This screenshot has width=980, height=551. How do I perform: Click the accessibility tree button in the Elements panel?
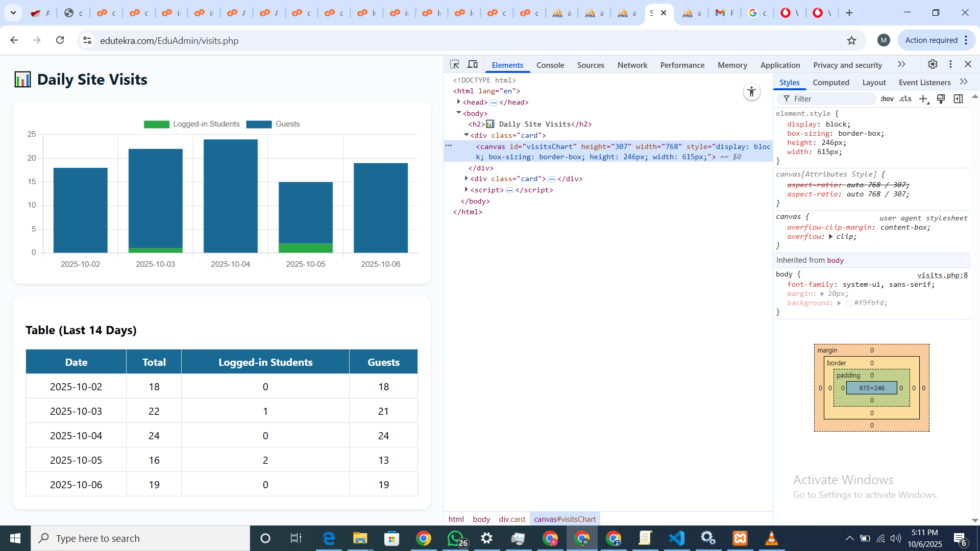751,92
